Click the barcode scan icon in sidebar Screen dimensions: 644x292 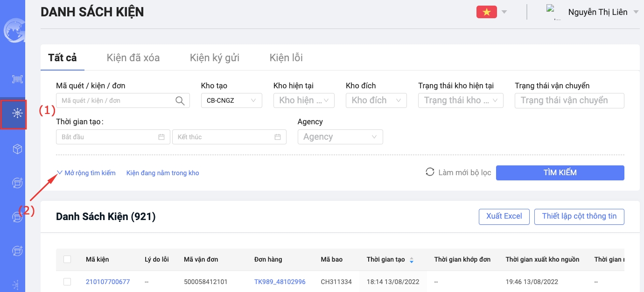pyautogui.click(x=17, y=79)
